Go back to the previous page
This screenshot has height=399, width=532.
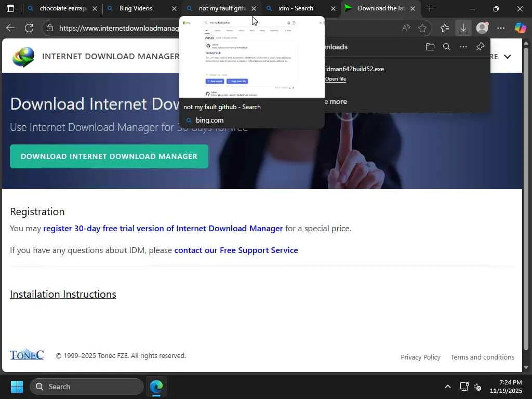pos(10,28)
